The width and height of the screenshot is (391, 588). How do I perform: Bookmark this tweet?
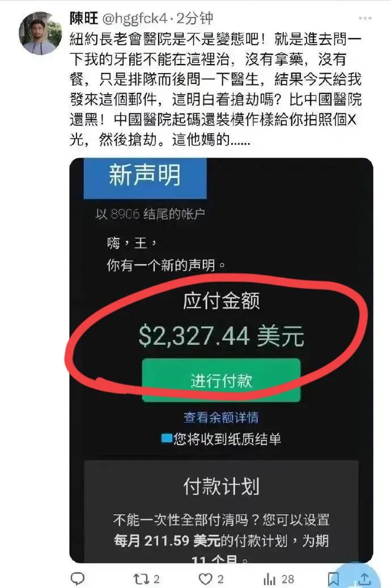334,578
